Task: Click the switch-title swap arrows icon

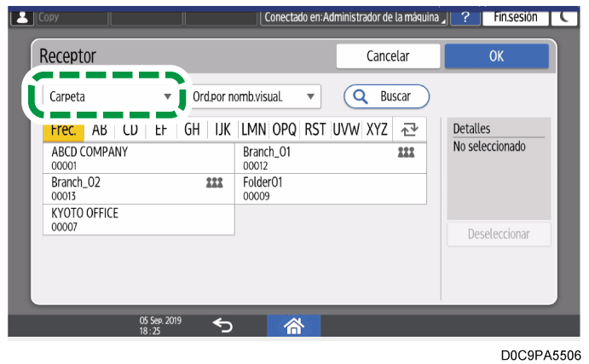Action: [409, 130]
